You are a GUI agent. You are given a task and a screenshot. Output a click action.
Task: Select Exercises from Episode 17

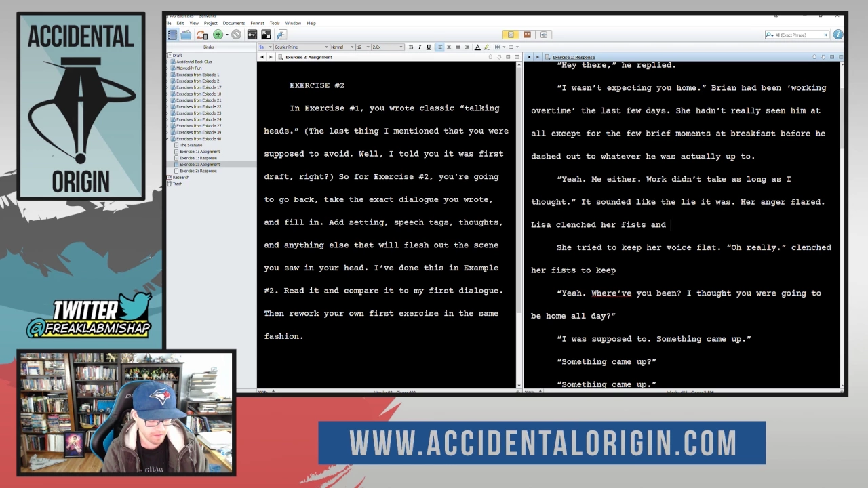(x=199, y=87)
